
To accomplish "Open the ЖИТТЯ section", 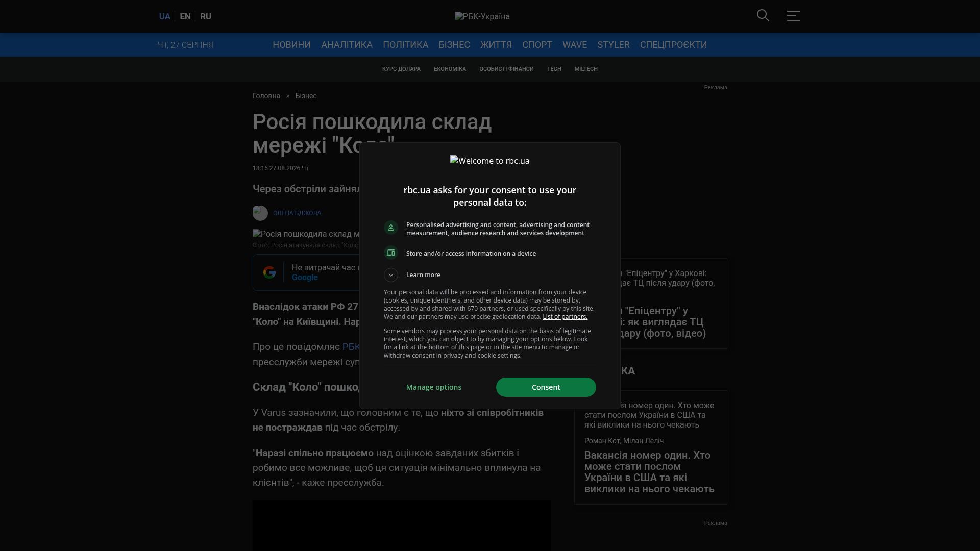I will tap(496, 45).
